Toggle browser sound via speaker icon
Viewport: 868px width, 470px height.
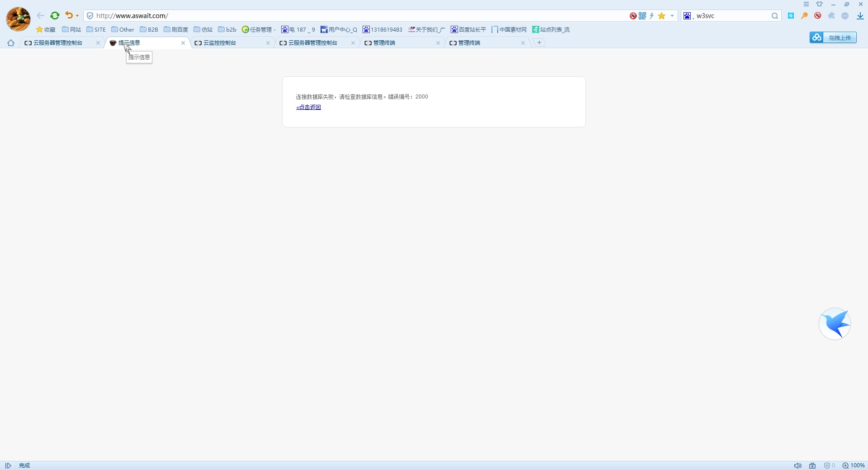pos(798,465)
